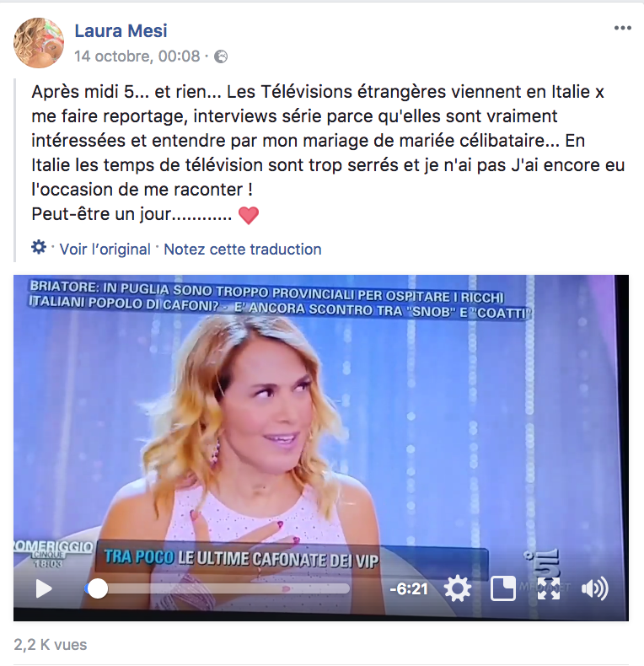Open video settings gear icon
Screen dimensions: 644x666
click(x=458, y=589)
